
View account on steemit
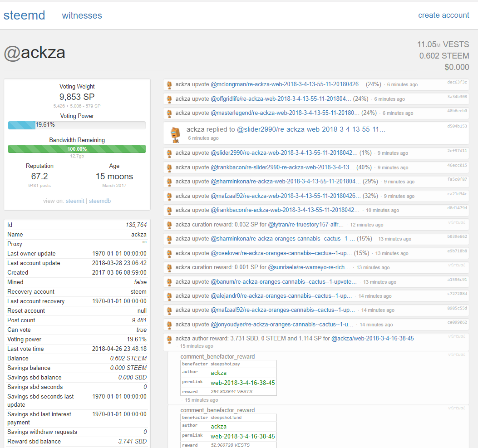(x=75, y=201)
